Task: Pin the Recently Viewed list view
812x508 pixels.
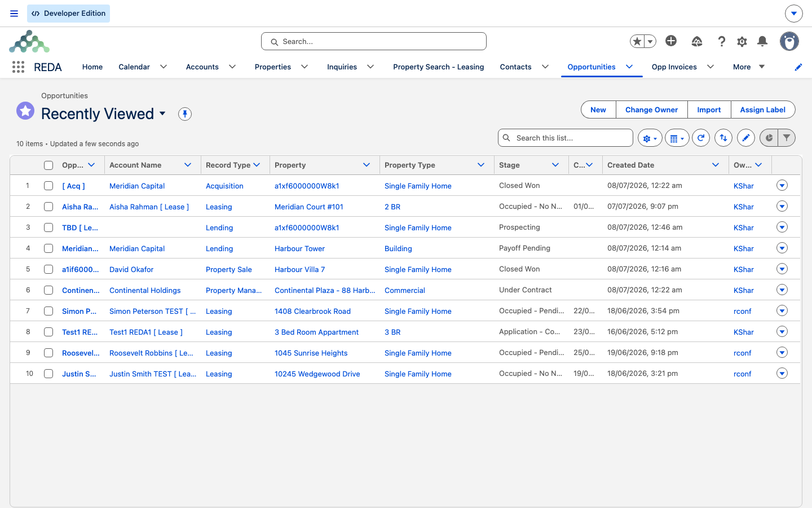Action: click(185, 114)
